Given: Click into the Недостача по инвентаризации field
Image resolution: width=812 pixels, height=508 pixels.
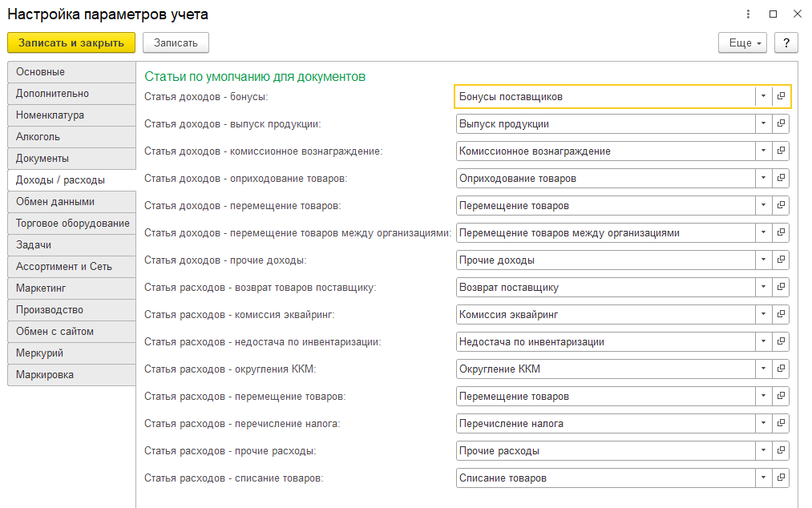Looking at the screenshot, I should tap(605, 342).
